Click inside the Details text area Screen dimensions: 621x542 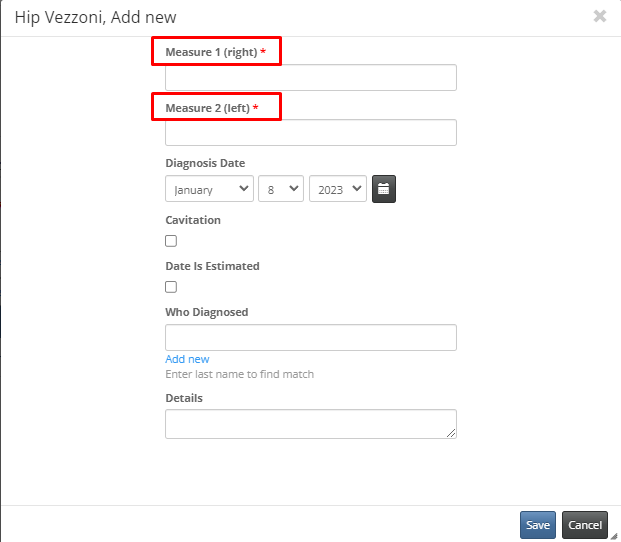[x=311, y=424]
